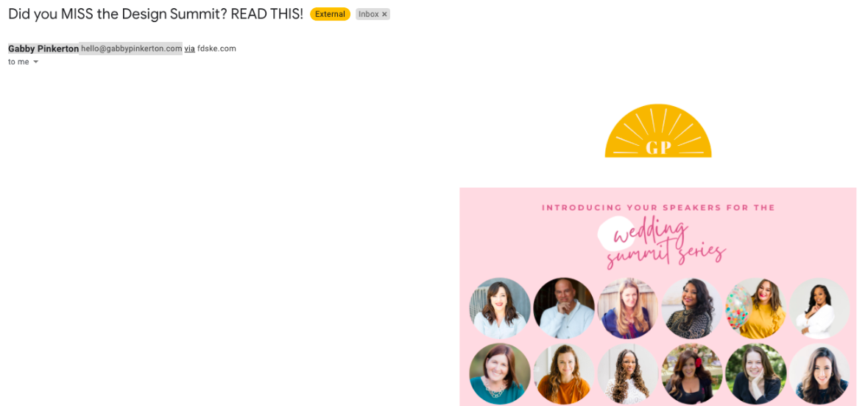Click the yellow External label
868x406 pixels.
tap(330, 15)
